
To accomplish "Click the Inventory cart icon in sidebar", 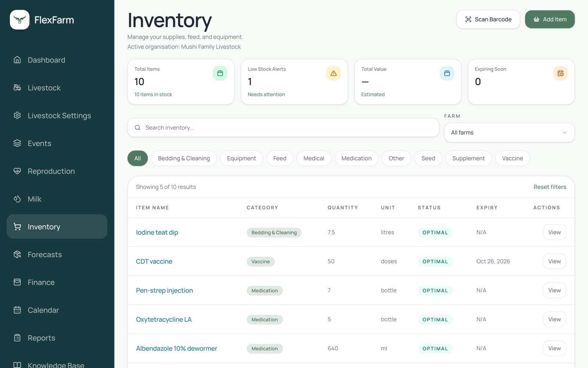I will click(x=17, y=226).
